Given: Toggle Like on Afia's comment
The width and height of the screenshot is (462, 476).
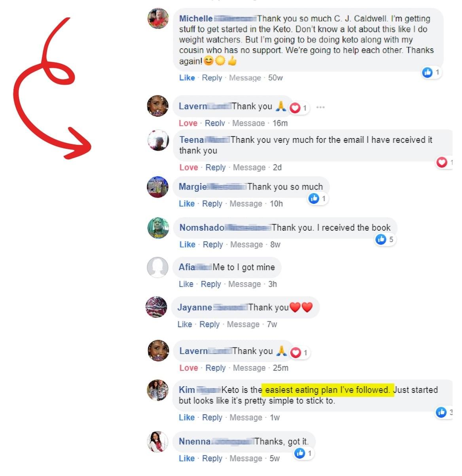Looking at the screenshot, I should click(x=186, y=284).
